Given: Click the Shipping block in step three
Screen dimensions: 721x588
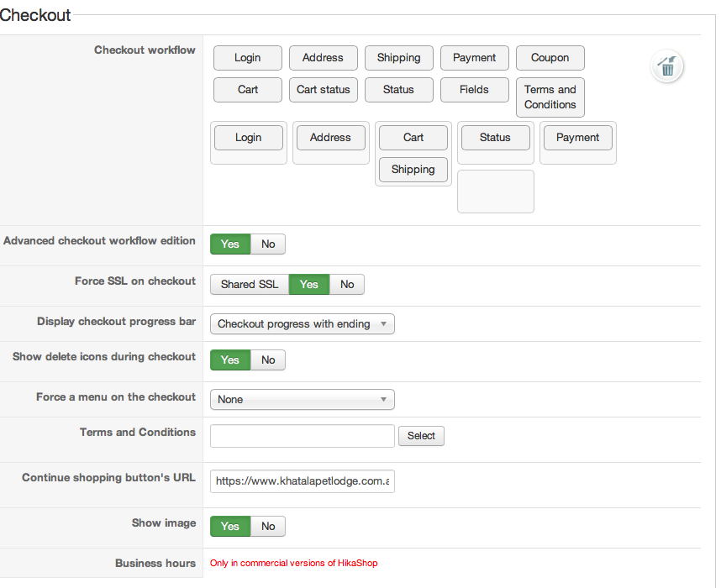Looking at the screenshot, I should pos(413,170).
